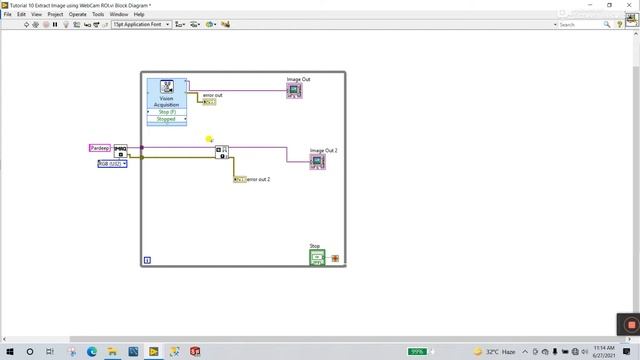Select the error out indicator terminal
The width and height of the screenshot is (640, 360).
(x=209, y=102)
